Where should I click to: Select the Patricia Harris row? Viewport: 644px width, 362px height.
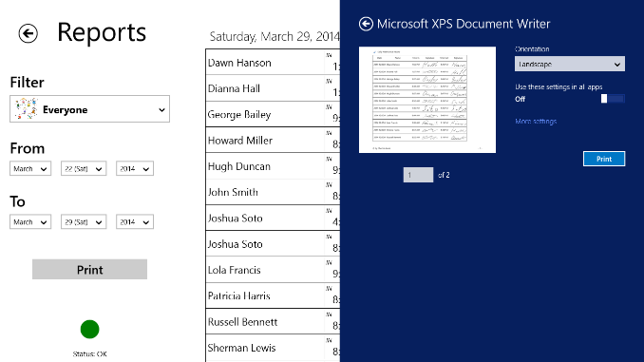[273, 295]
